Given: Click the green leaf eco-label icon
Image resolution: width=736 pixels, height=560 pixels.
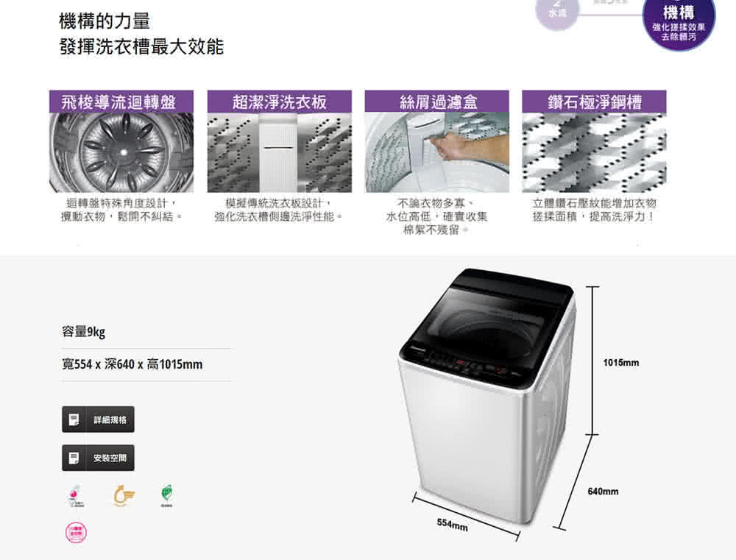Looking at the screenshot, I should (x=166, y=496).
